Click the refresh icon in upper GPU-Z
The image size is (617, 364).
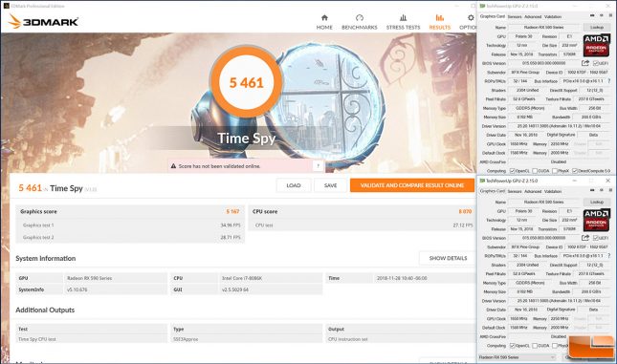click(602, 15)
